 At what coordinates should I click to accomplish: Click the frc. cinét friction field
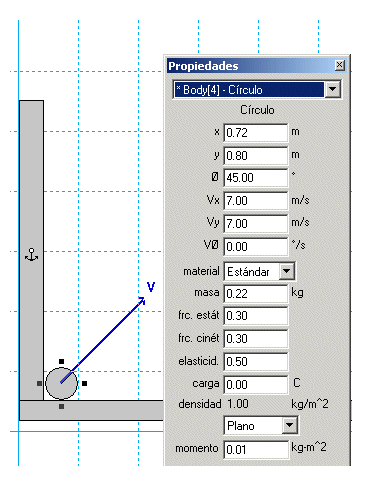pyautogui.click(x=255, y=339)
